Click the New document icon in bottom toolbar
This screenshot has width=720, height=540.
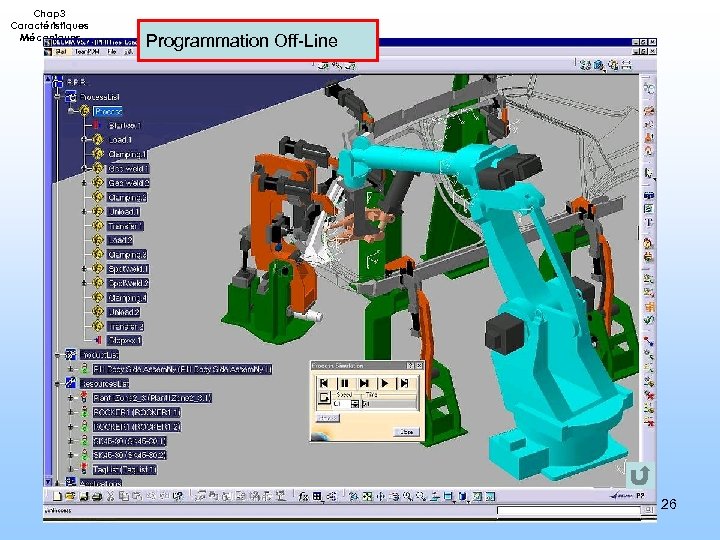point(57,496)
